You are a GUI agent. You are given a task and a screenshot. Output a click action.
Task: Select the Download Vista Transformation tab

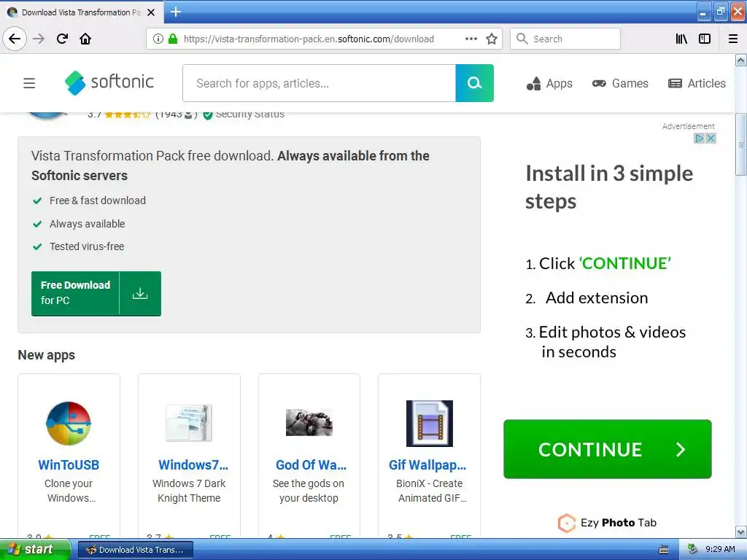(x=82, y=12)
